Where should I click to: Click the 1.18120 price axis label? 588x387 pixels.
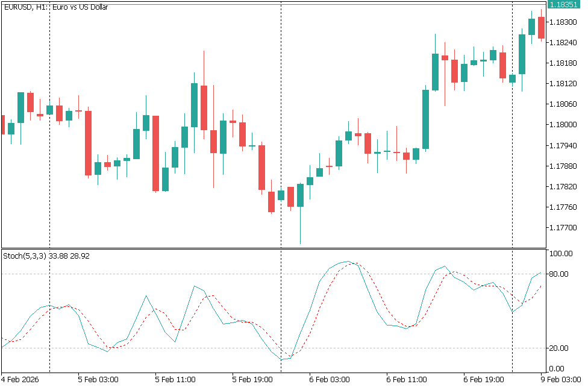point(564,84)
